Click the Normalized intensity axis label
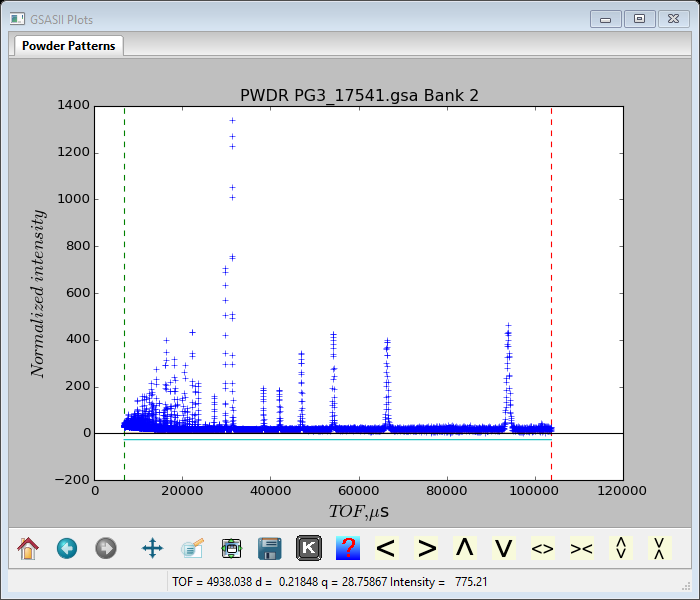Viewport: 700px width, 600px height. [x=38, y=293]
